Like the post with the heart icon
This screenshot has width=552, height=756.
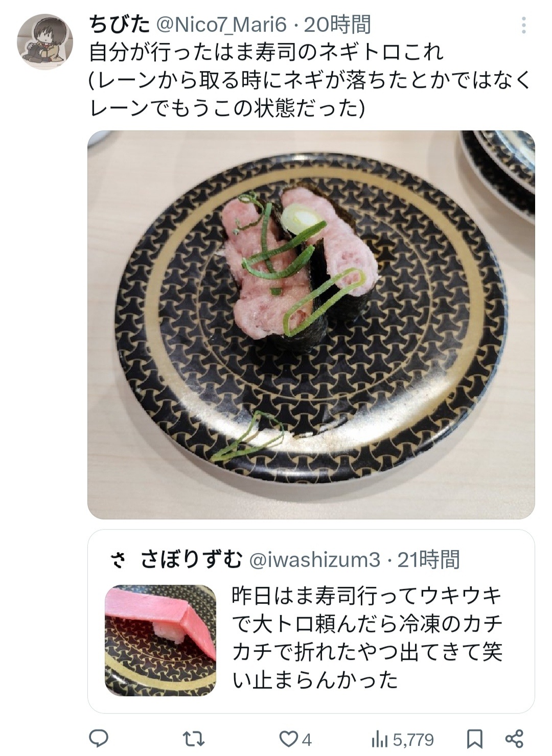tap(289, 739)
